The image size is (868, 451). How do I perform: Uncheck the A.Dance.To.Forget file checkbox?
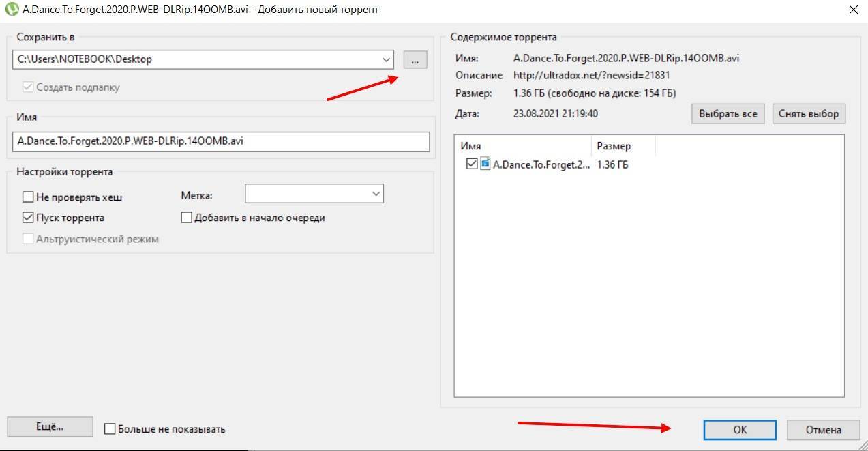(x=472, y=164)
